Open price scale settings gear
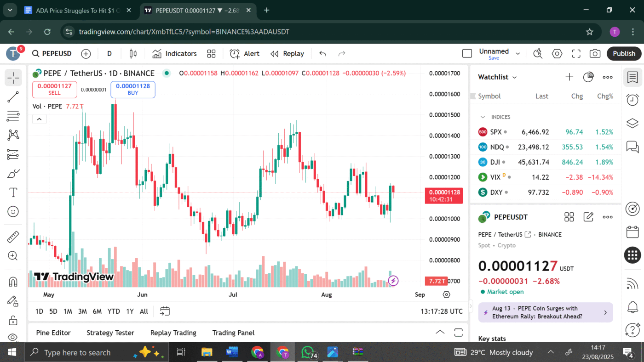 click(x=446, y=294)
